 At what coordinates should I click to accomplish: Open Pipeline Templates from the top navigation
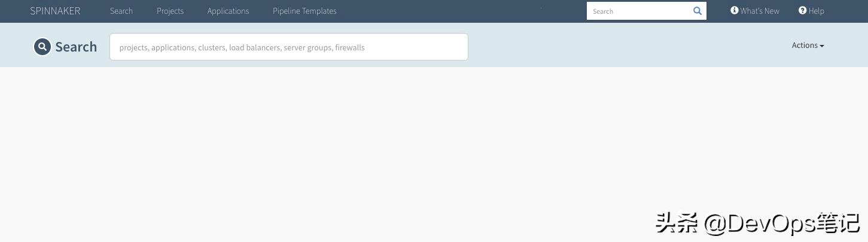[304, 11]
